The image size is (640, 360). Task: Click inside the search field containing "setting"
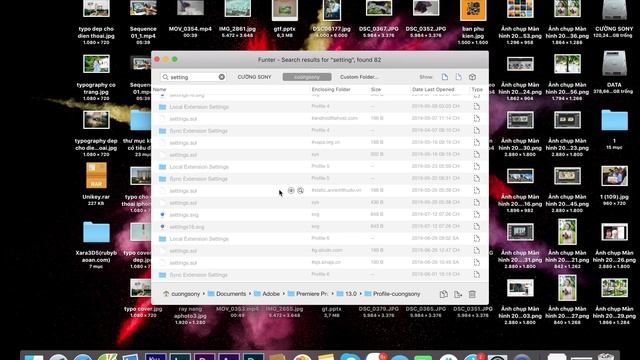pyautogui.click(x=193, y=77)
